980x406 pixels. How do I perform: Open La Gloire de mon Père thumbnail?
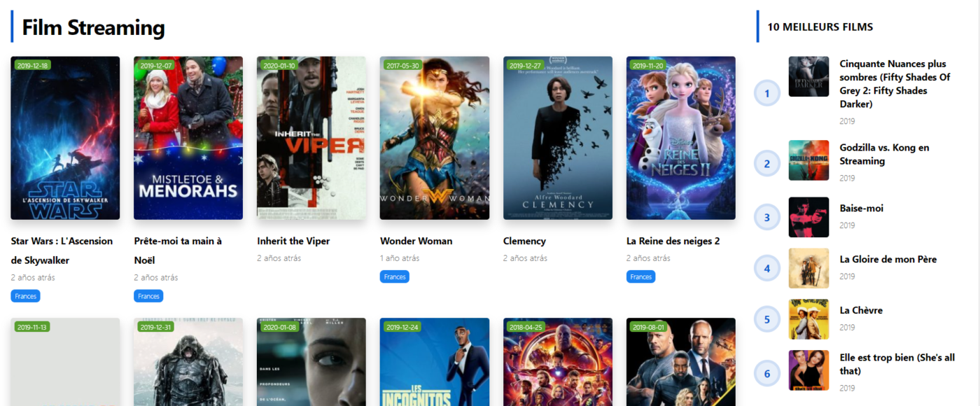click(x=808, y=268)
